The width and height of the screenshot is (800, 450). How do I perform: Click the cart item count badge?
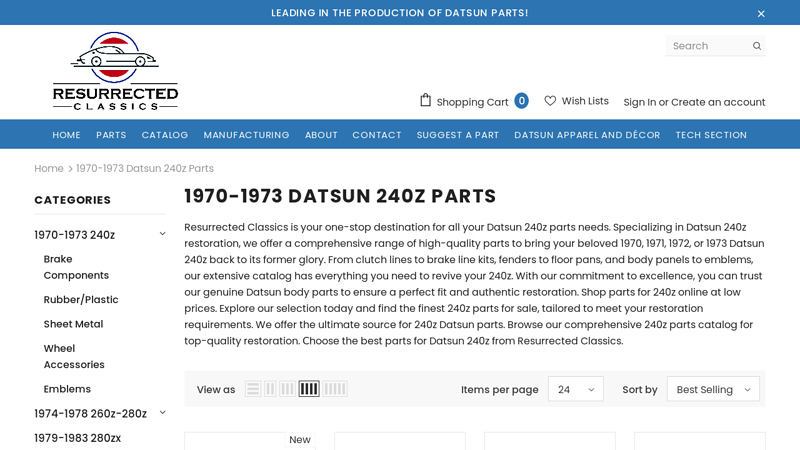click(521, 101)
